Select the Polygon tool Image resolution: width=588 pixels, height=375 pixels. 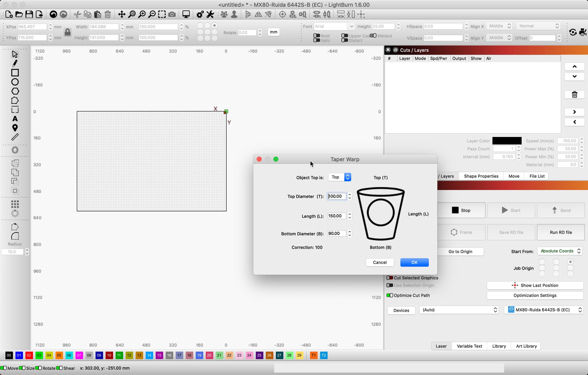coord(15,91)
